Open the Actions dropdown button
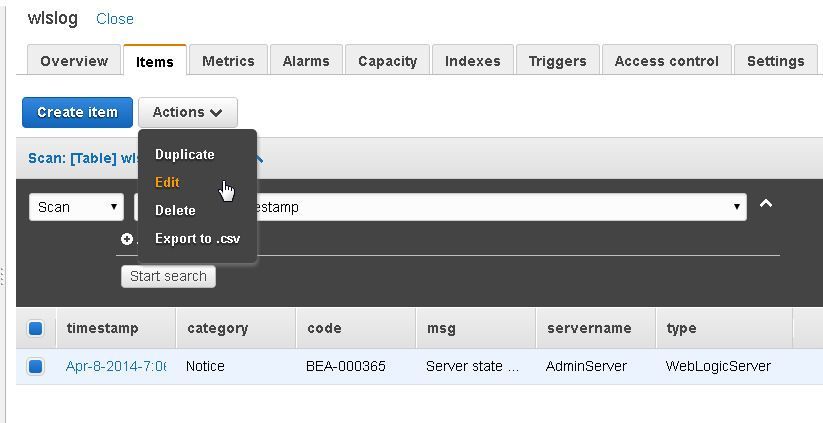Viewport: 823px width, 423px height. (188, 112)
